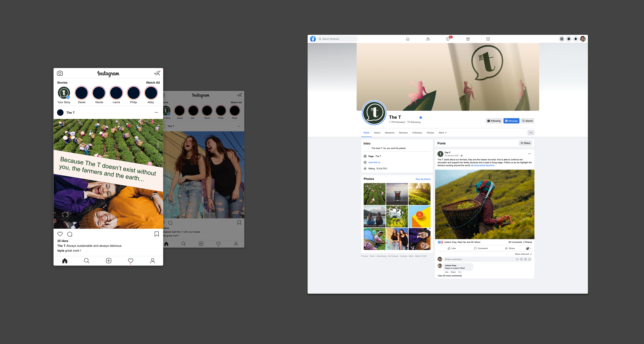Check Facebook notifications via the bell icon

coord(576,39)
